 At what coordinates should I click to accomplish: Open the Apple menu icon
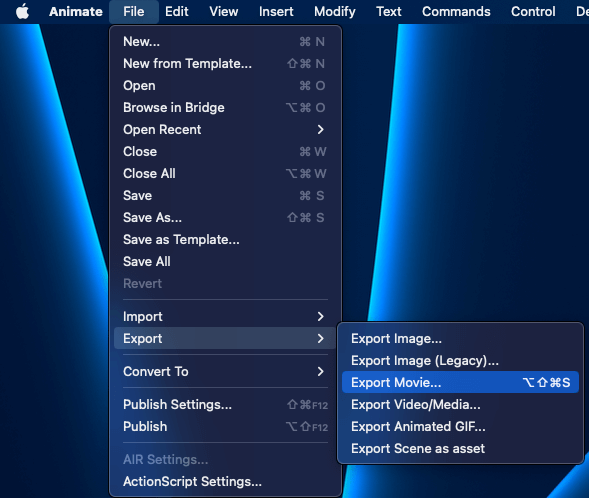coord(23,12)
